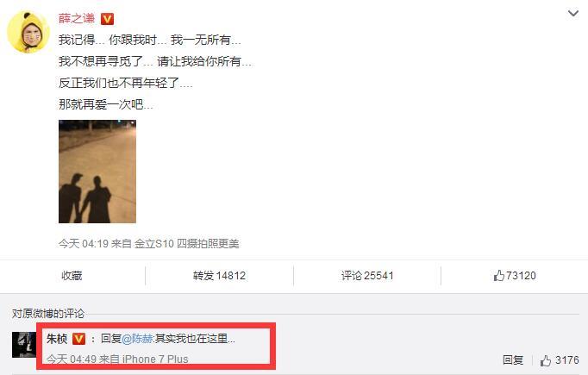The width and height of the screenshot is (588, 375).
Task: Click the verified V badge beside 薛之谦
Action: (107, 19)
